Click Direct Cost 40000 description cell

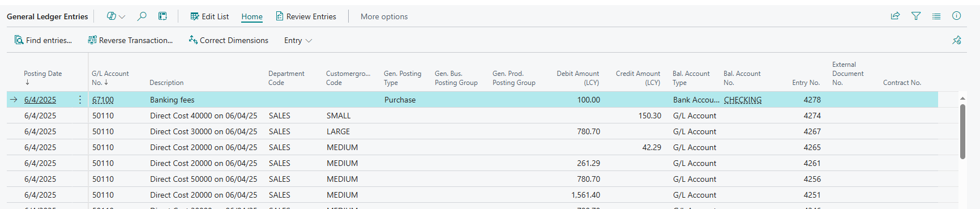(204, 116)
